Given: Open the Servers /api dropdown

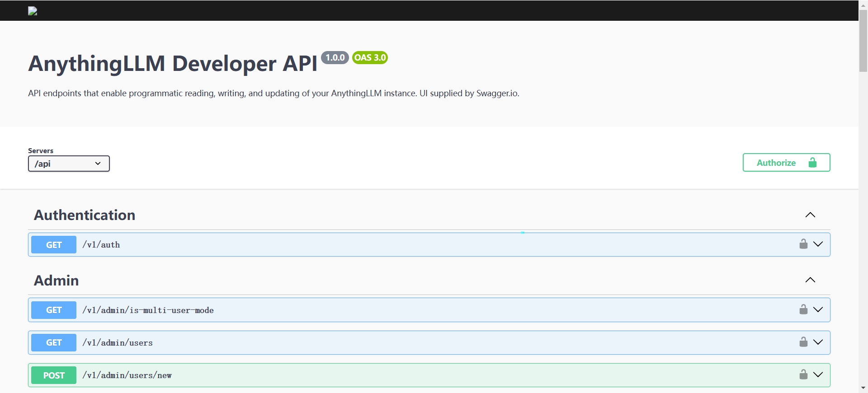Looking at the screenshot, I should [69, 164].
